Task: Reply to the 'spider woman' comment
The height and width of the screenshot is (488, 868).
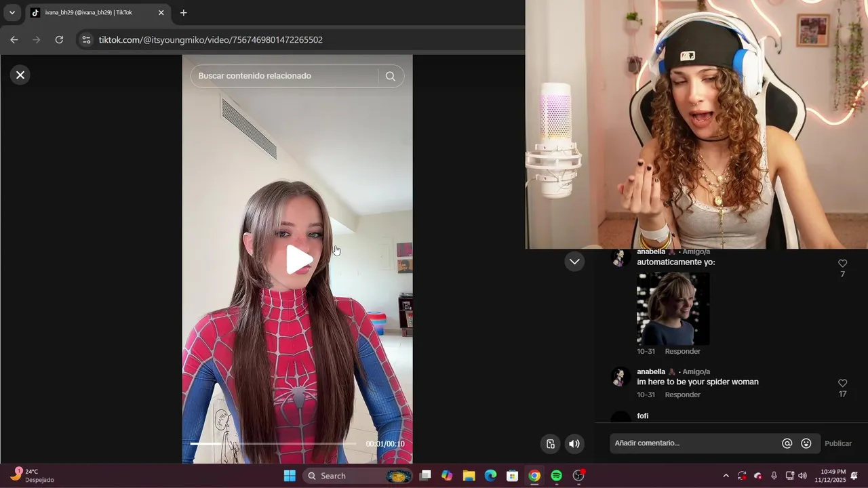Action: coord(682,394)
